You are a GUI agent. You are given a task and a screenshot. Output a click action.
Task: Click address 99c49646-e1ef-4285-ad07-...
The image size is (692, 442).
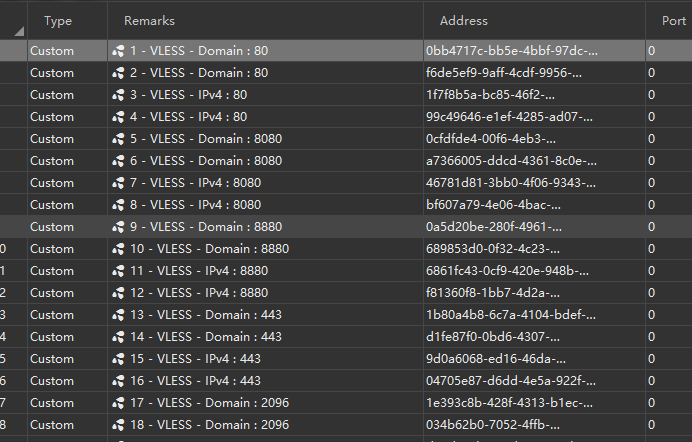(x=509, y=117)
